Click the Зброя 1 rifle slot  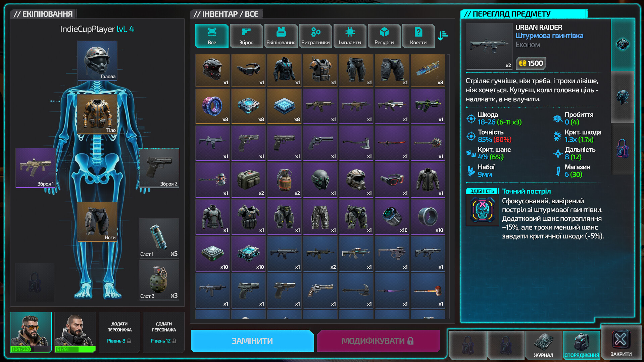[x=36, y=168]
